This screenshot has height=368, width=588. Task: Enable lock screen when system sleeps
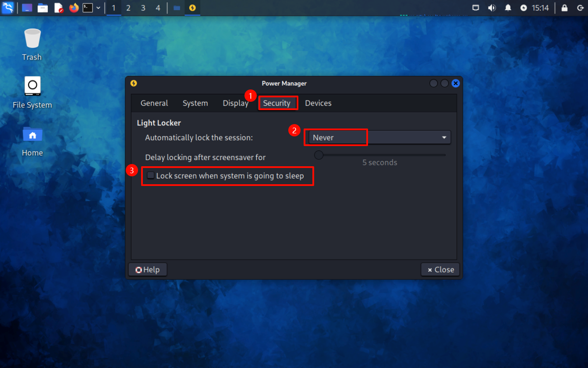point(151,176)
